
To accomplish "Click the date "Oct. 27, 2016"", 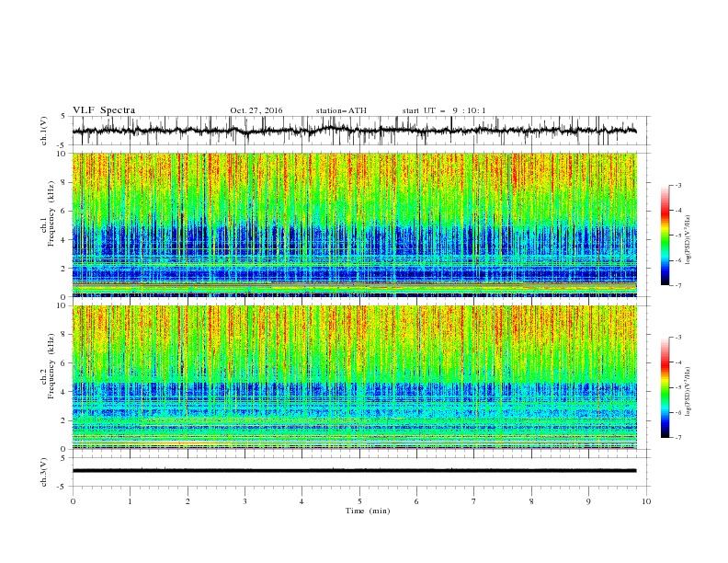I will [256, 110].
